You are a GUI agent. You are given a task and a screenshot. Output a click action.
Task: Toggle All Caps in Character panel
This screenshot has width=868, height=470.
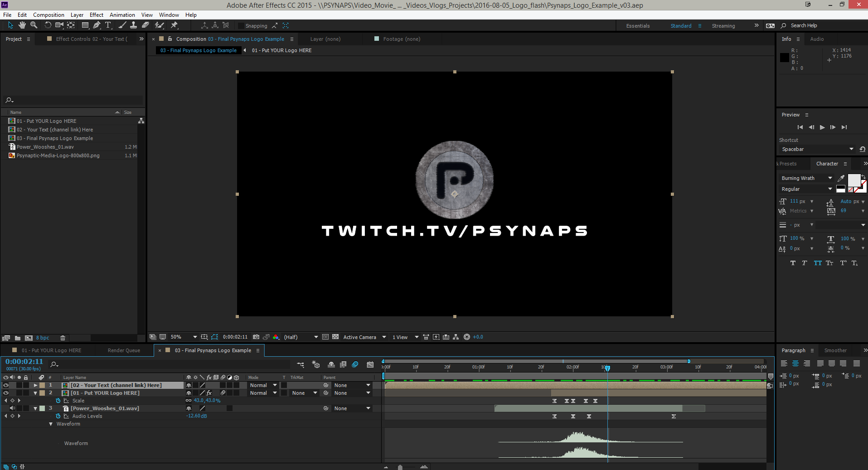pos(818,263)
